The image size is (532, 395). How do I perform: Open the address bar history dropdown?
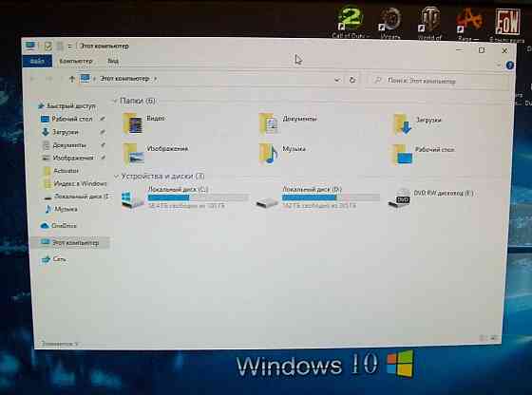point(337,80)
